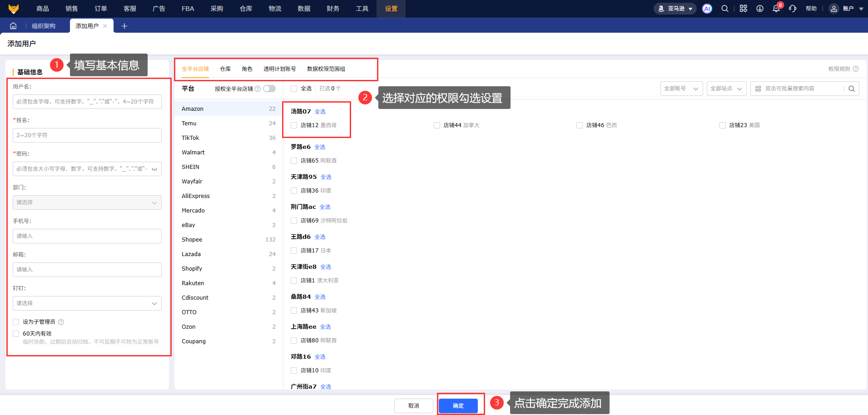Click 全选 link for 罗路e6
This screenshot has height=415, width=868.
(x=320, y=147)
